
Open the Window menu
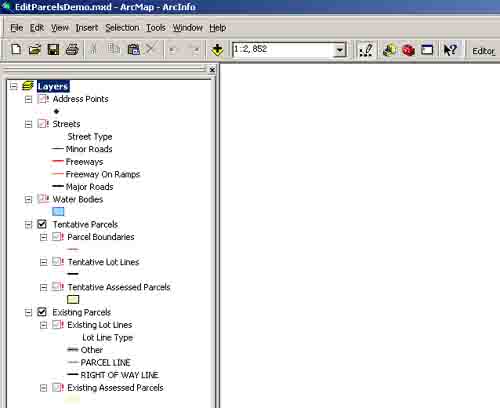point(187,28)
